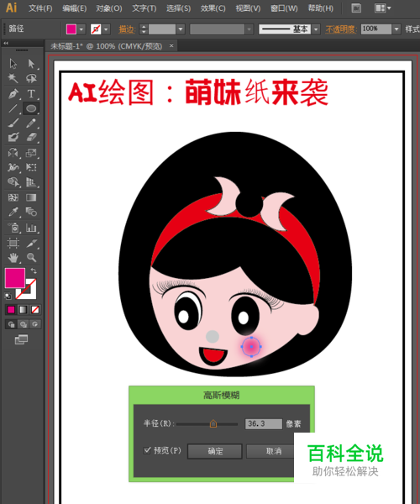
Task: Click the Gaussian blur radius slider handle
Action: click(213, 424)
